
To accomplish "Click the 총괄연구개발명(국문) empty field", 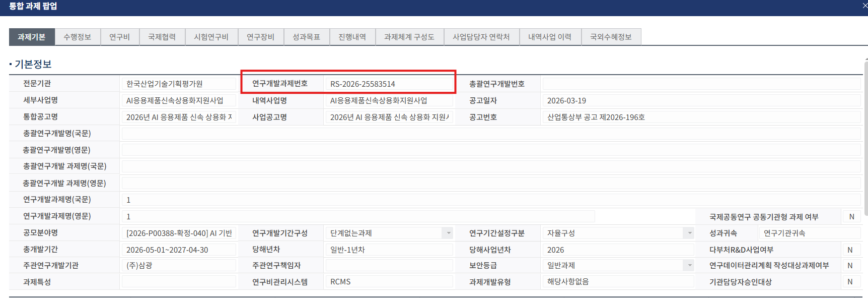I will click(491, 134).
